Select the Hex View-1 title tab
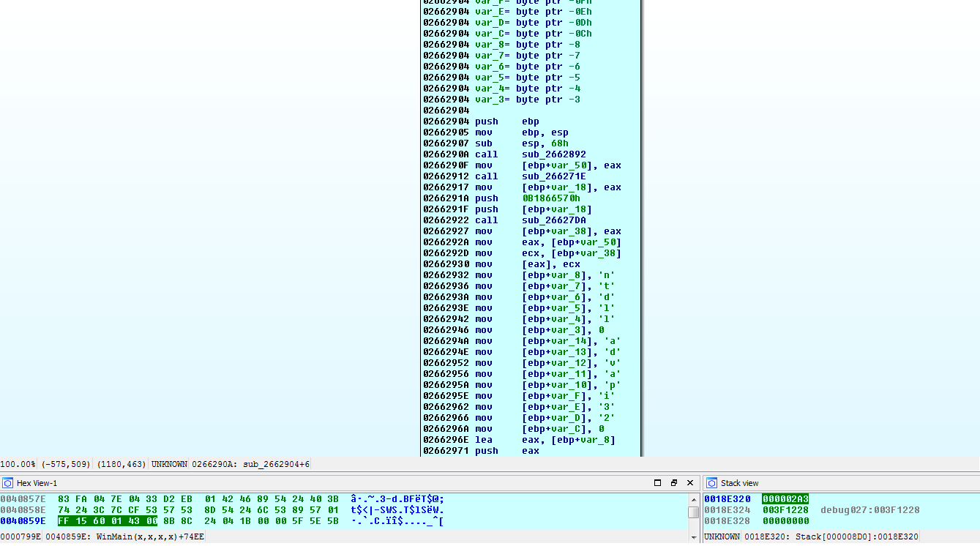This screenshot has width=980, height=546. pyautogui.click(x=37, y=483)
